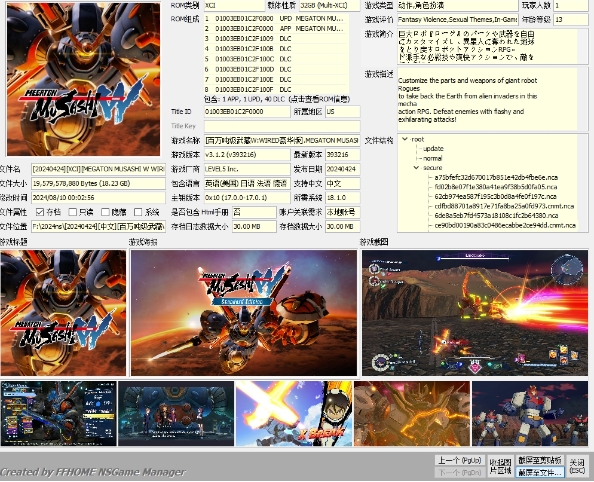Select the ce90bd00190a83c0486ecabbe2ce94dd.cnmt.nca file
The height and width of the screenshot is (482, 594).
click(x=505, y=225)
